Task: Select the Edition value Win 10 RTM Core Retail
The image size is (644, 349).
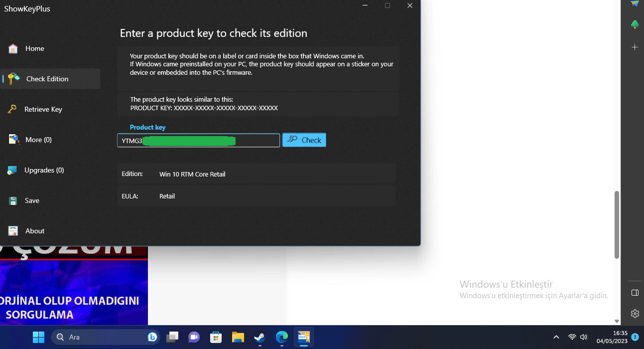Action: click(x=192, y=174)
